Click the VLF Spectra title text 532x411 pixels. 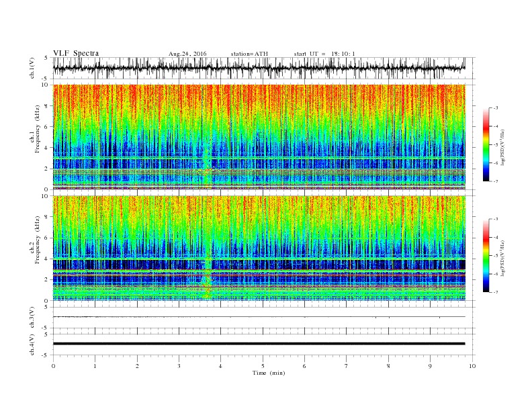(76, 53)
